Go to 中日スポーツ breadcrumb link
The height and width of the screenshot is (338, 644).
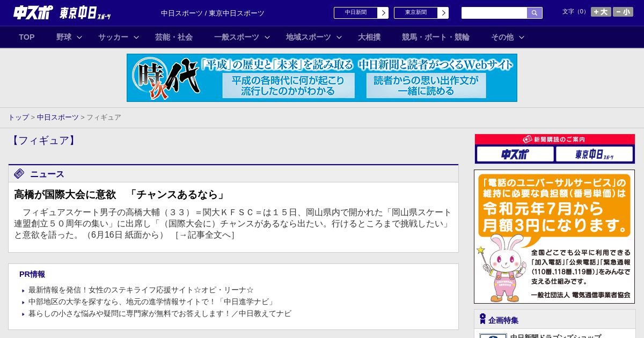[x=58, y=117]
